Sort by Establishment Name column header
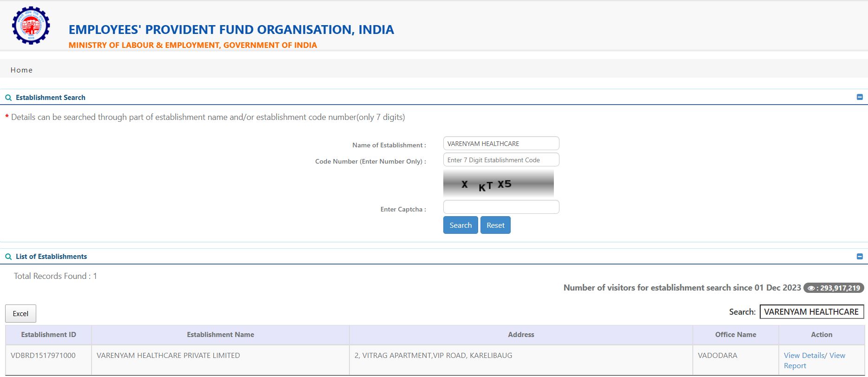 click(x=220, y=335)
